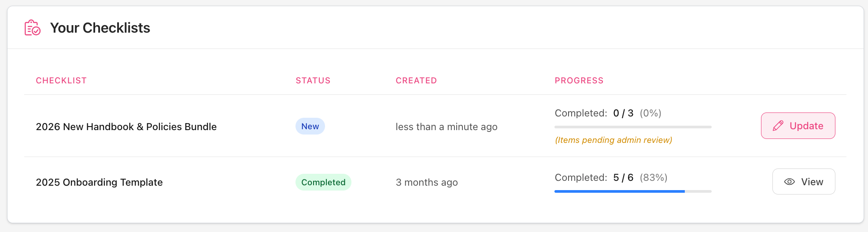Image resolution: width=868 pixels, height=232 pixels.
Task: Click the '3 months ago' timestamp
Action: pyautogui.click(x=426, y=182)
